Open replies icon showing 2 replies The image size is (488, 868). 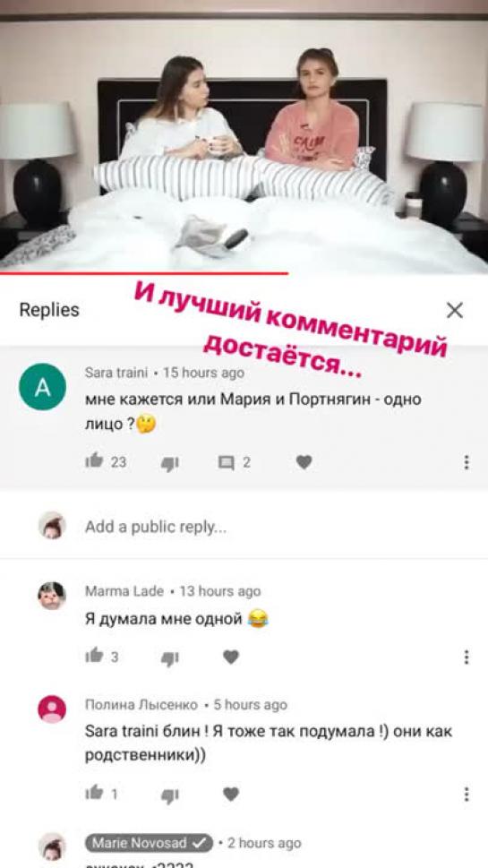227,463
